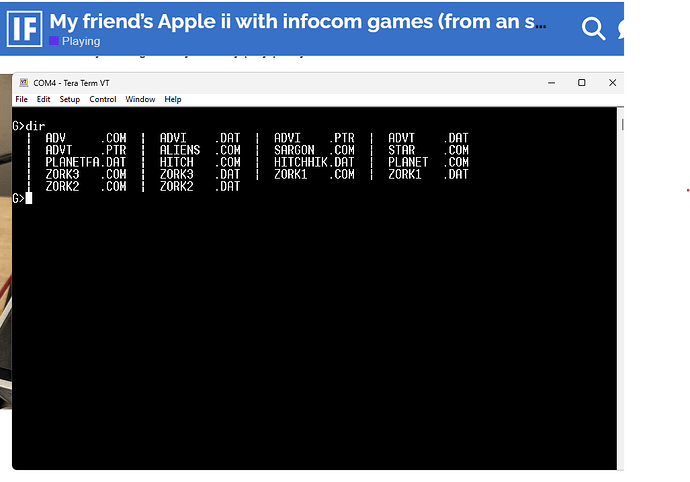Open the forum search magnifier icon
The height and width of the screenshot is (482, 690).
pyautogui.click(x=593, y=29)
